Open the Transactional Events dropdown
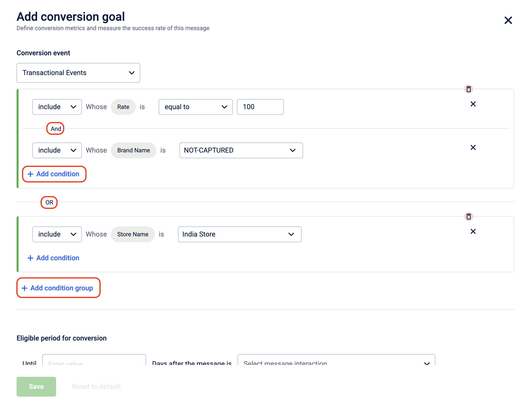The width and height of the screenshot is (532, 402). 78,73
